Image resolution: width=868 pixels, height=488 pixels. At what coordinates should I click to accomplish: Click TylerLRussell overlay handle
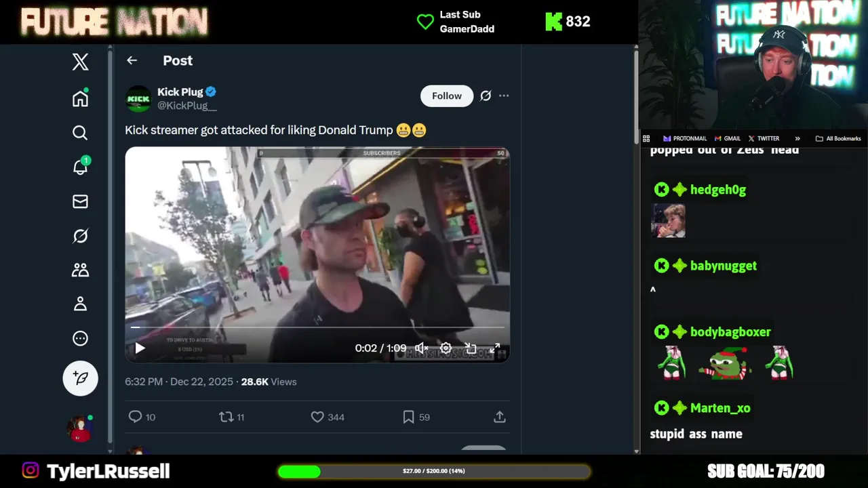pos(108,471)
